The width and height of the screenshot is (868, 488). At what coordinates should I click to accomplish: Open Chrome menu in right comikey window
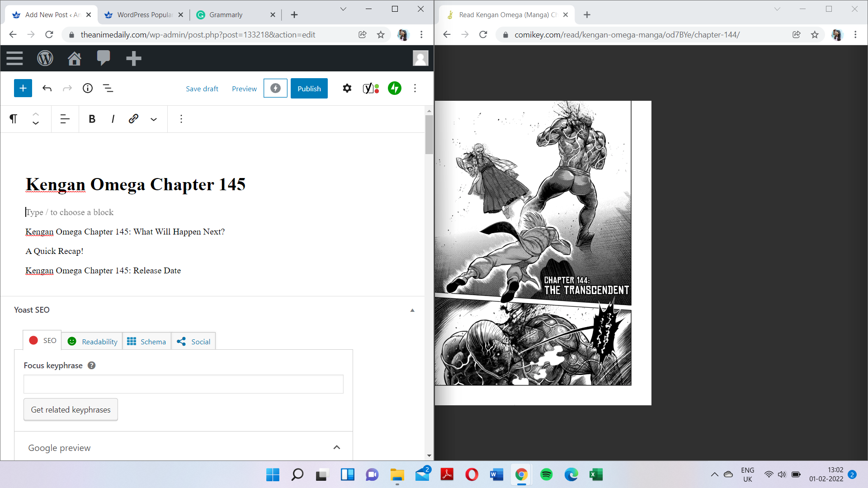coord(855,34)
